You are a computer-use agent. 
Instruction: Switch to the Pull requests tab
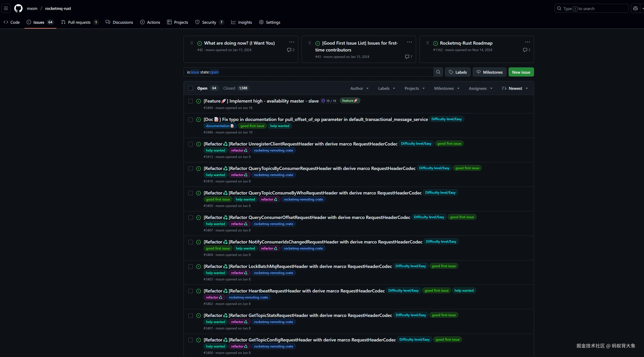(80, 22)
